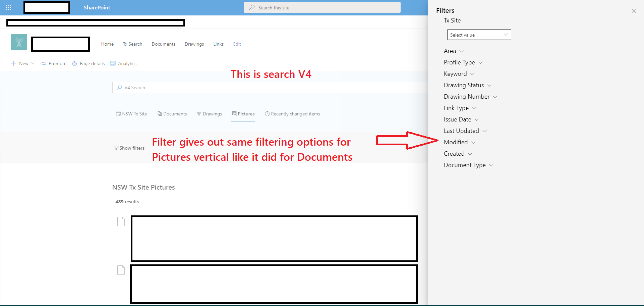This screenshot has width=644, height=306.
Task: Switch to the Documents search vertical
Action: pos(172,114)
